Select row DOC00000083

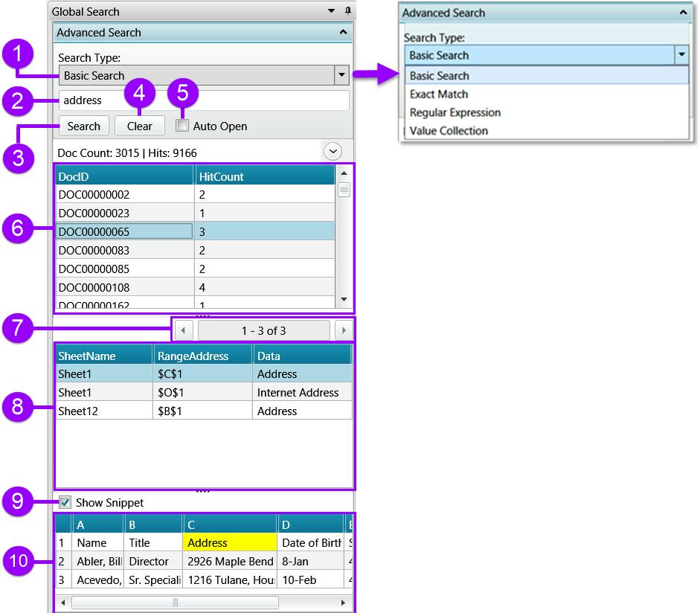[195, 251]
